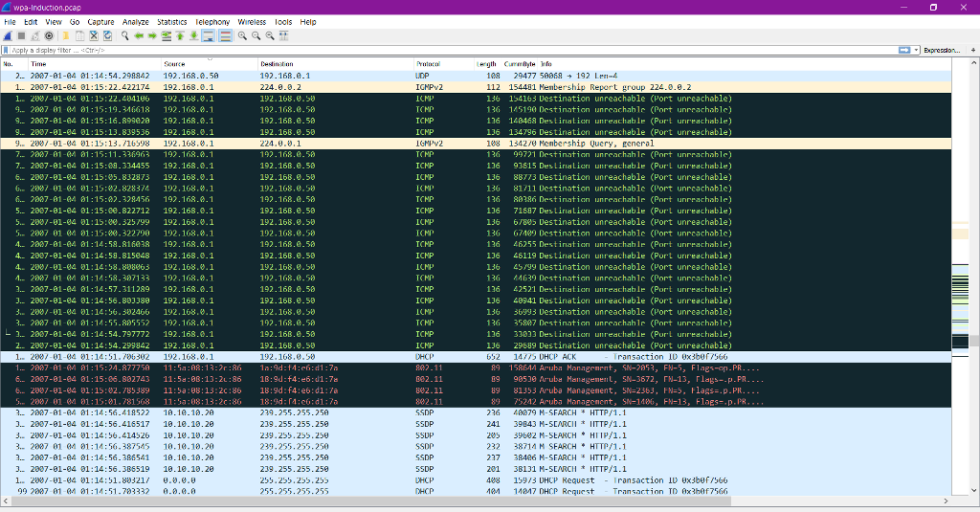Image resolution: width=980 pixels, height=512 pixels.
Task: Click horizontal scrollbar left arrow
Action: [6, 501]
